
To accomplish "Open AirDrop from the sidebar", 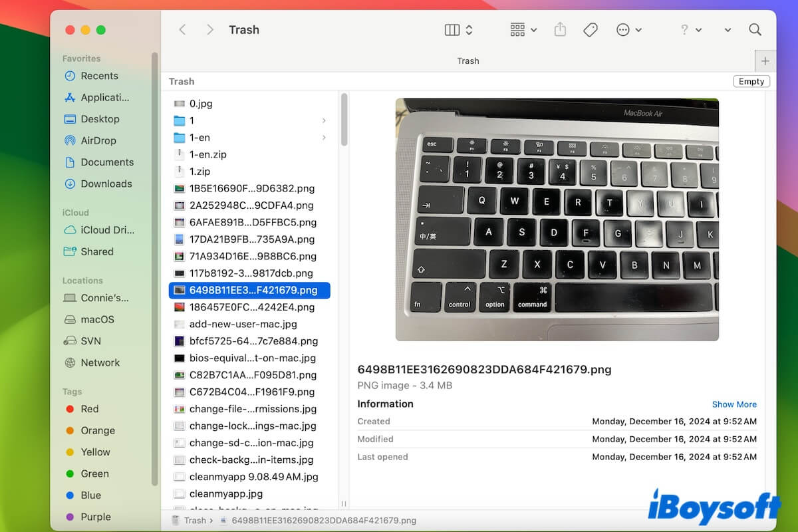I will 98,140.
